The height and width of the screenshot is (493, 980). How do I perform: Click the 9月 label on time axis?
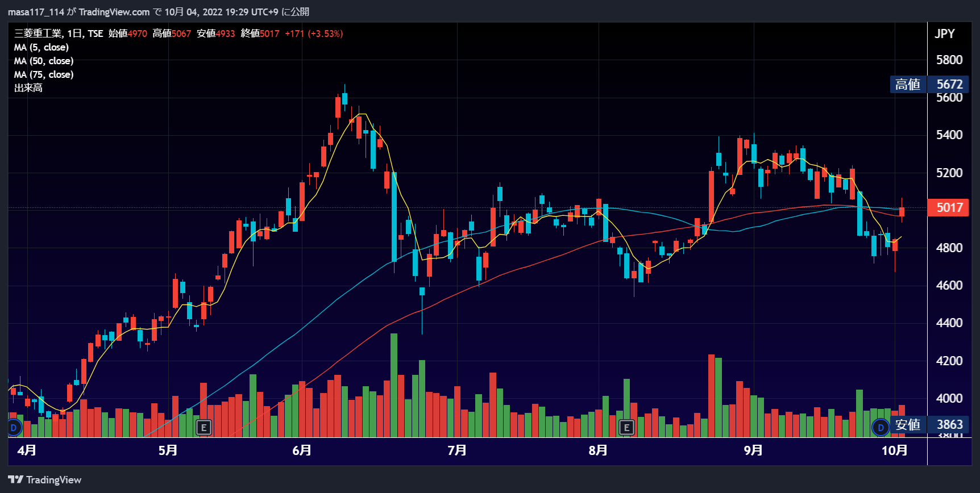(754, 450)
